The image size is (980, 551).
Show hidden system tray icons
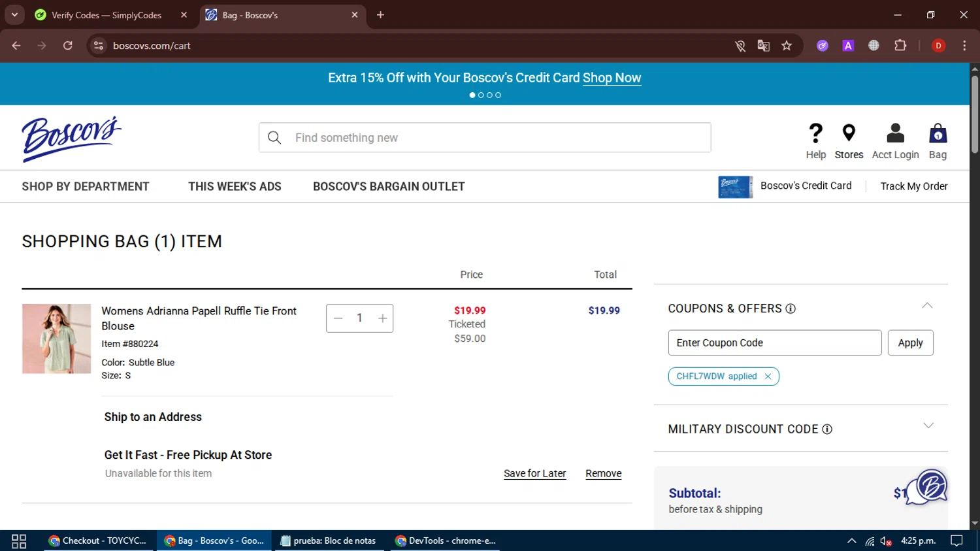851,541
